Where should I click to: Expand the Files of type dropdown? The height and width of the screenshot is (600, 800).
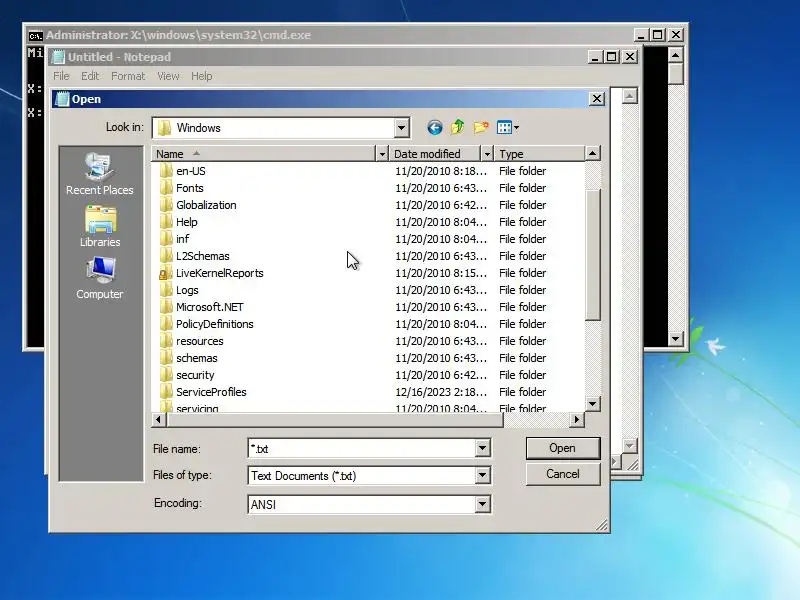pyautogui.click(x=482, y=476)
